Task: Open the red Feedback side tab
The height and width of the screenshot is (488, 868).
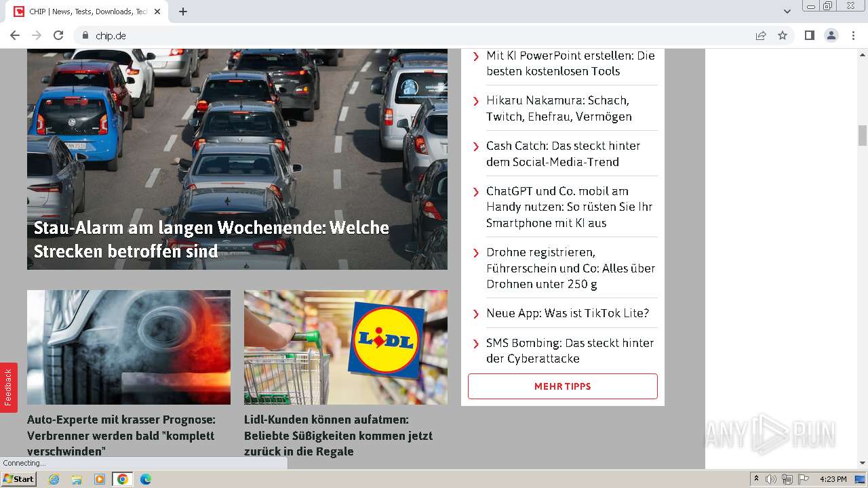Action: (x=8, y=388)
